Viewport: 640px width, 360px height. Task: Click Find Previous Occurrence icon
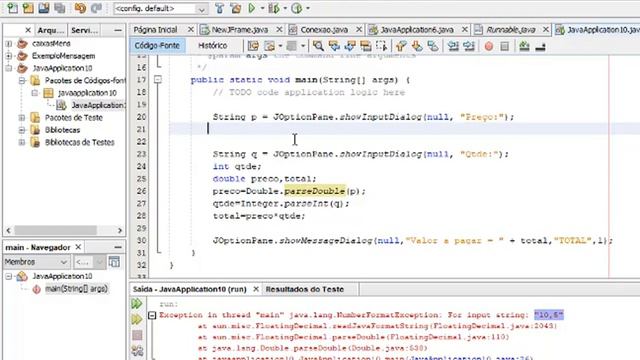pos(334,46)
